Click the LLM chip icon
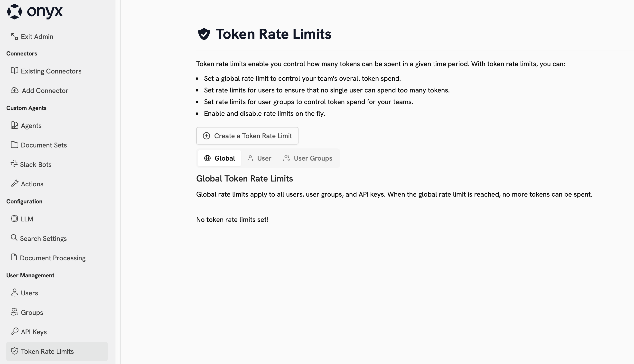The image size is (634, 364). tap(15, 219)
